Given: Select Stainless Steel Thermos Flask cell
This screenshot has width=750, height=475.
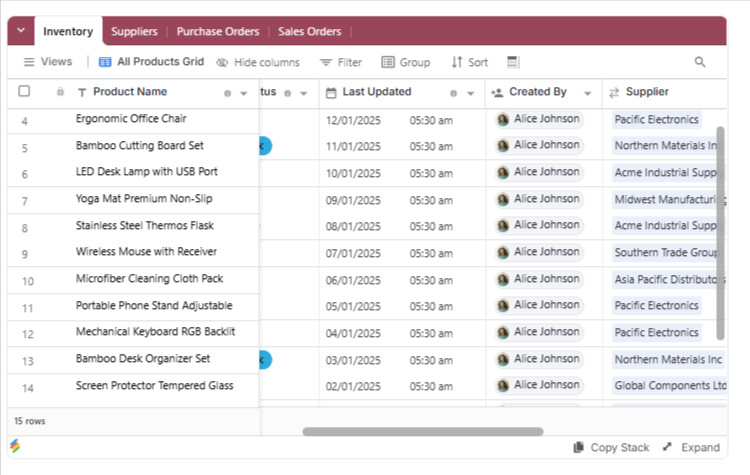Looking at the screenshot, I should click(144, 225).
